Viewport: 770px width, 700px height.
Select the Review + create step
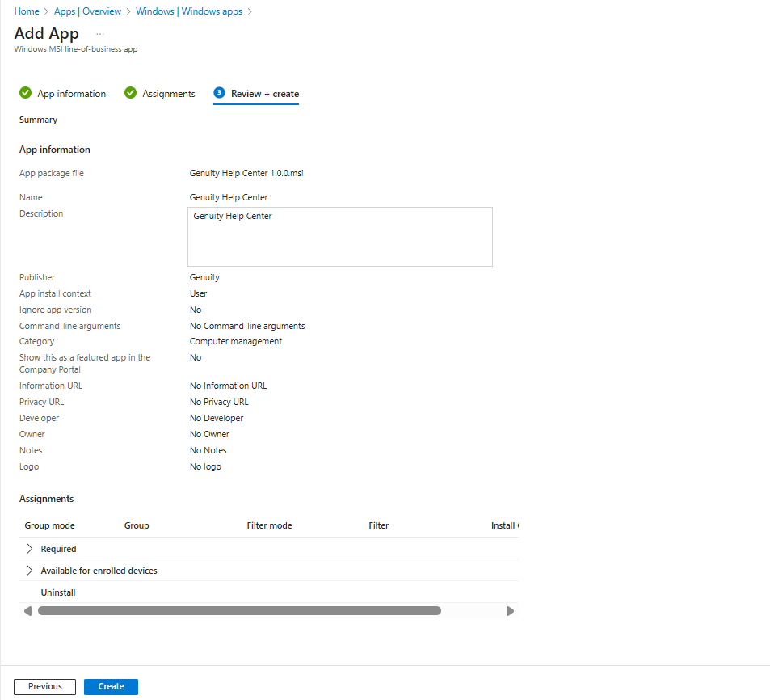tap(265, 94)
